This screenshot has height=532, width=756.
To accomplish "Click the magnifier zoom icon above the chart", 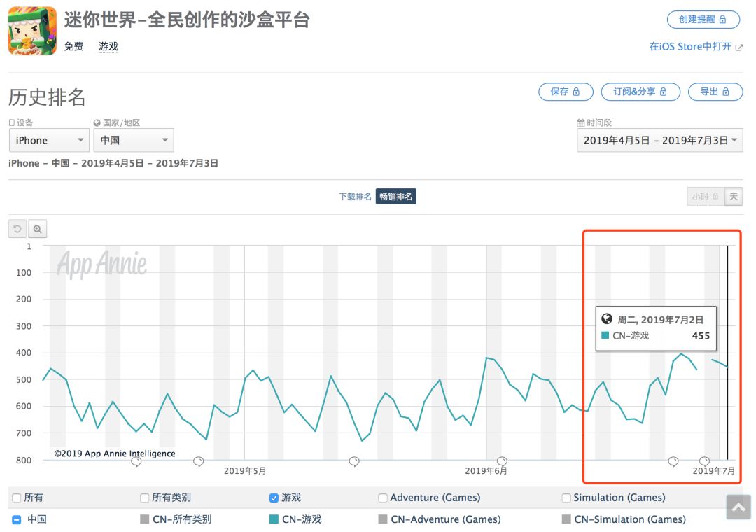I will pos(38,229).
